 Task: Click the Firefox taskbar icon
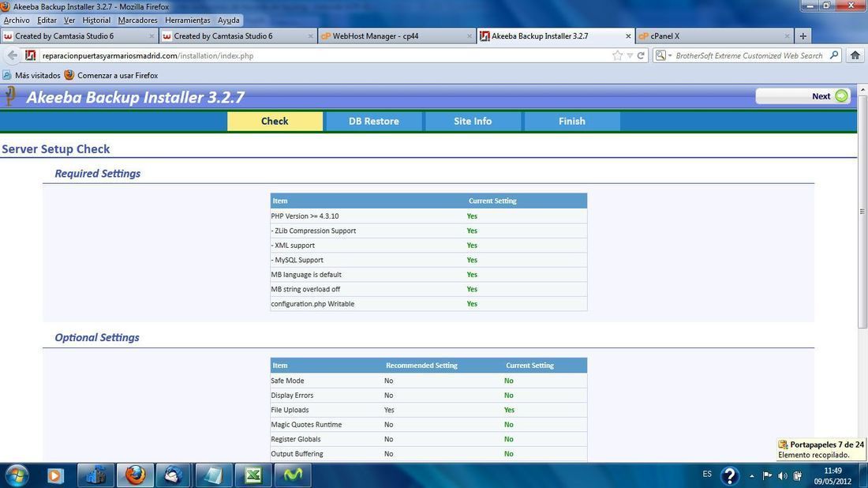pyautogui.click(x=135, y=476)
